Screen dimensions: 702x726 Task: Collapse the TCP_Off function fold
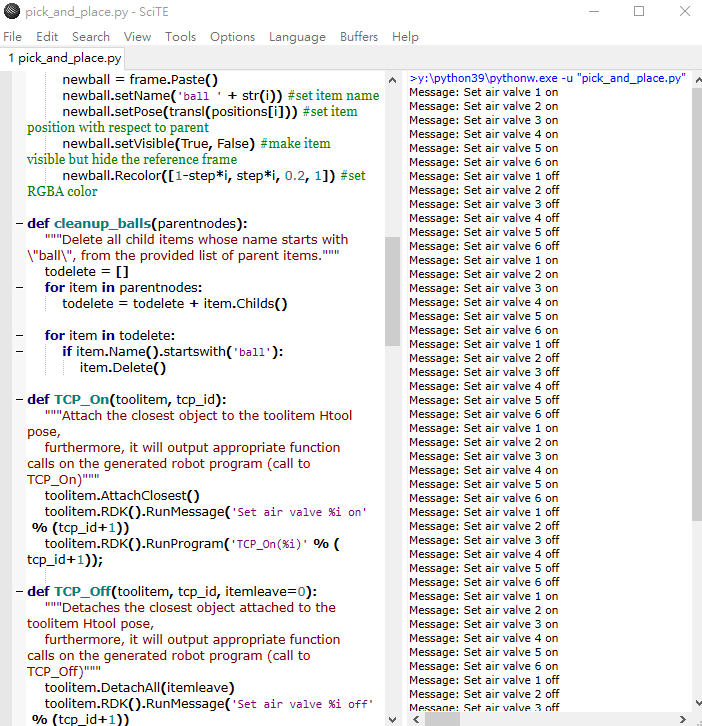19,592
